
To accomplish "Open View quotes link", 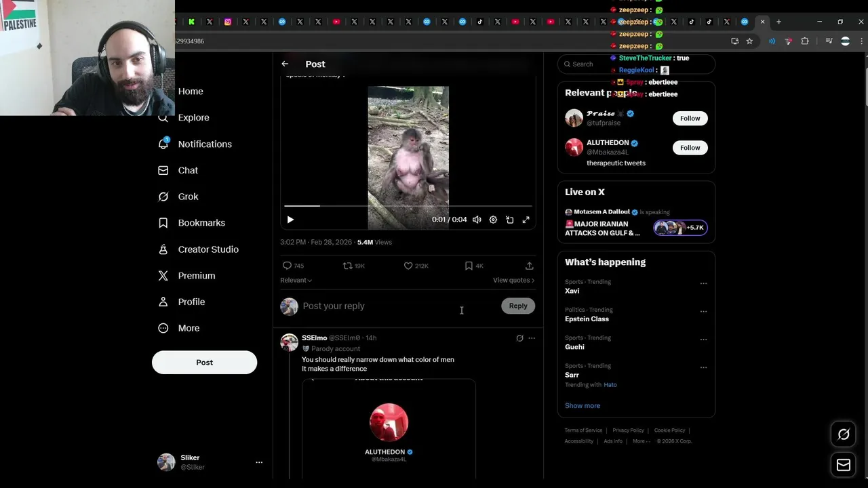I will tap(513, 280).
